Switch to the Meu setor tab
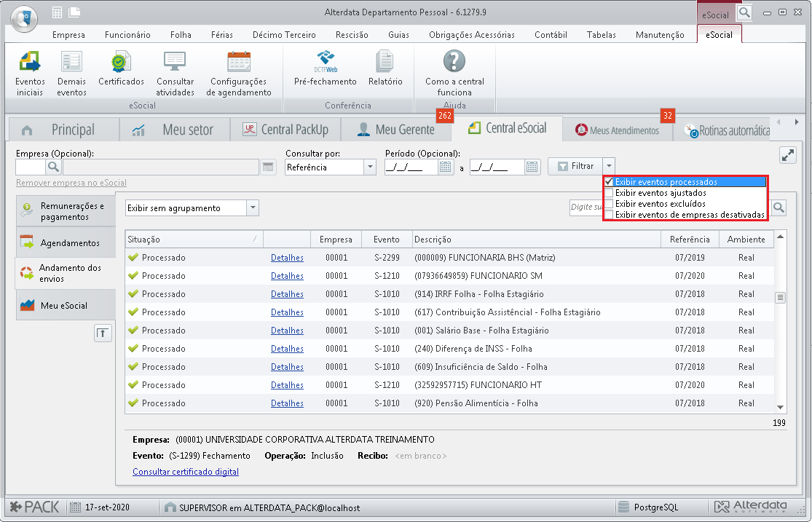The width and height of the screenshot is (812, 522). point(175,129)
